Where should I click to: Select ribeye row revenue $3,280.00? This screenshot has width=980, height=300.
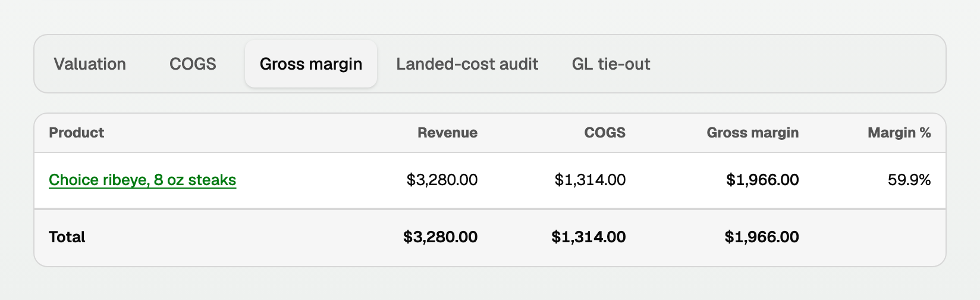pyautogui.click(x=442, y=180)
